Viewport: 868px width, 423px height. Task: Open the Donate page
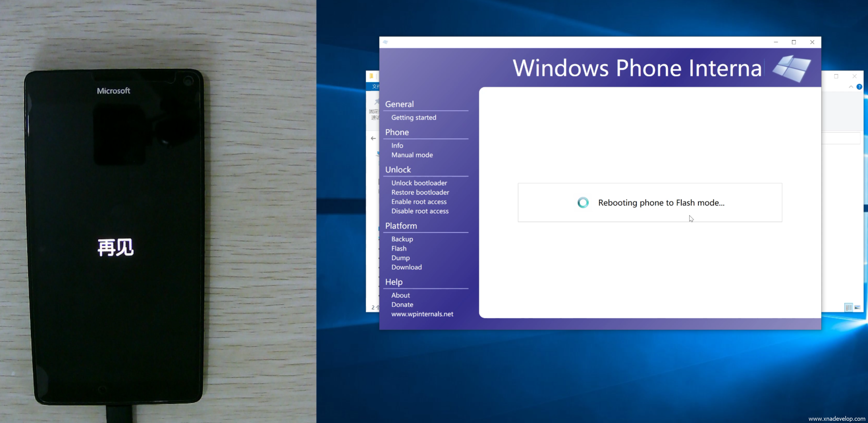[x=402, y=305]
